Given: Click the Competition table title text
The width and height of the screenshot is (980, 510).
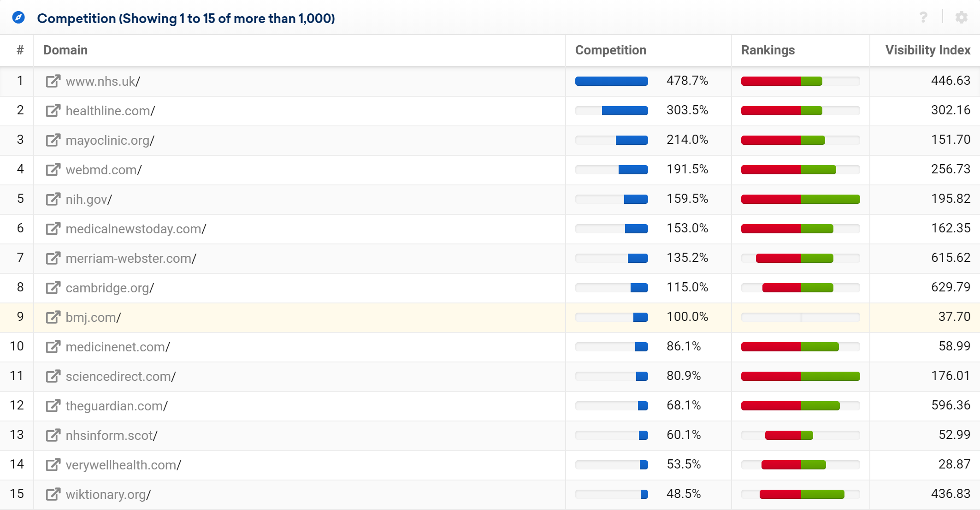Looking at the screenshot, I should 186,18.
